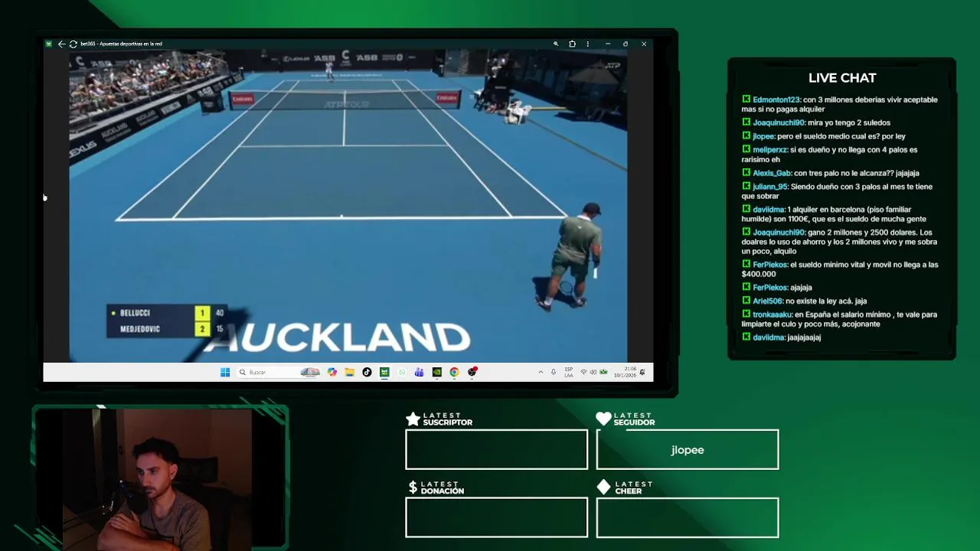Image resolution: width=980 pixels, height=551 pixels.
Task: Open the notification bell icon
Action: click(x=642, y=372)
